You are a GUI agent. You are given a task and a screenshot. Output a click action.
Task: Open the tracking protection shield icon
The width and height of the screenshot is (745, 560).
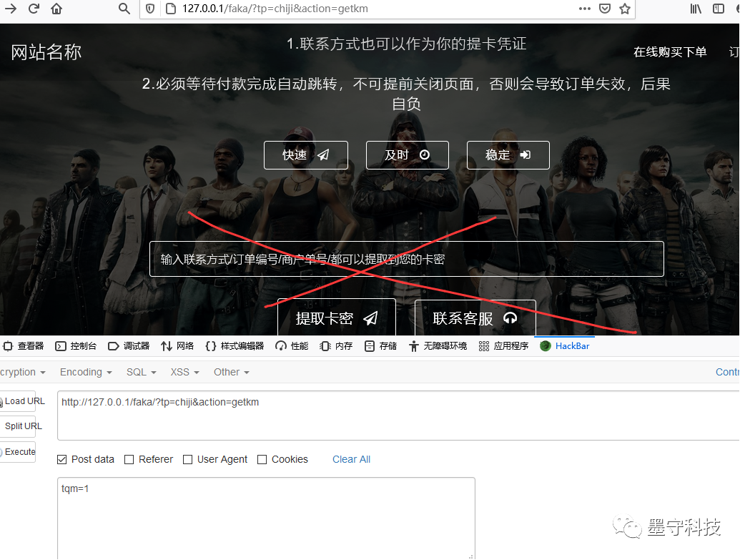tap(149, 9)
